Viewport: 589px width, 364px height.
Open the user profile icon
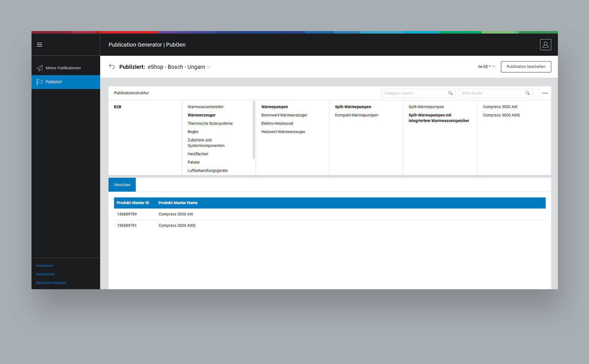pyautogui.click(x=545, y=45)
